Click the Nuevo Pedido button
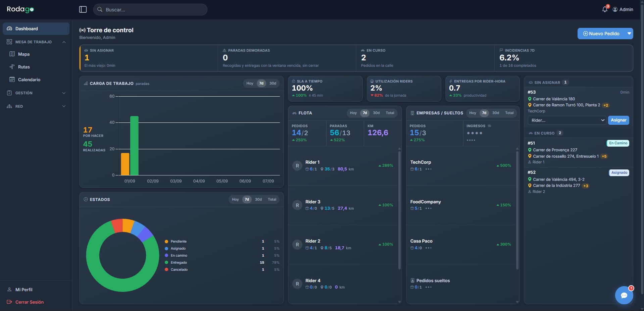The image size is (644, 311). tap(601, 34)
